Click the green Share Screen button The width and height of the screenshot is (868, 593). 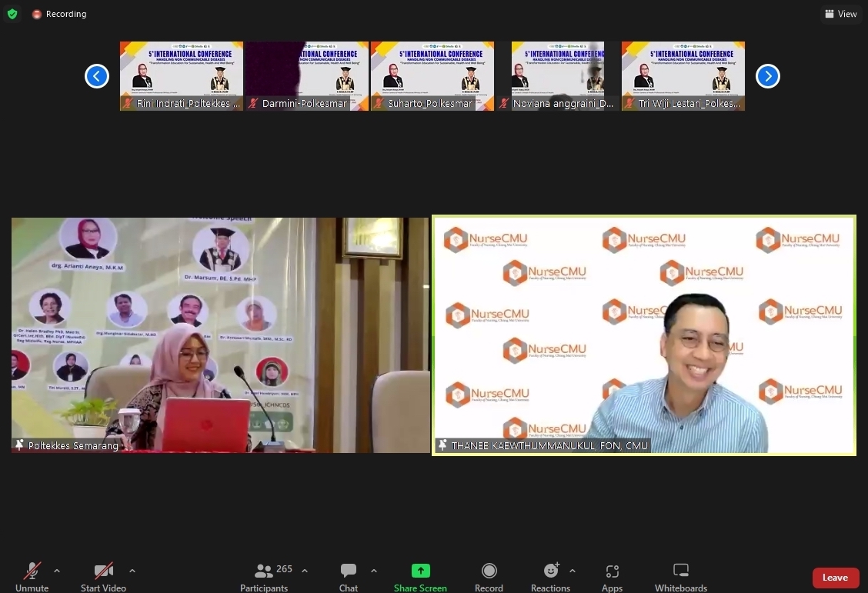pos(420,578)
